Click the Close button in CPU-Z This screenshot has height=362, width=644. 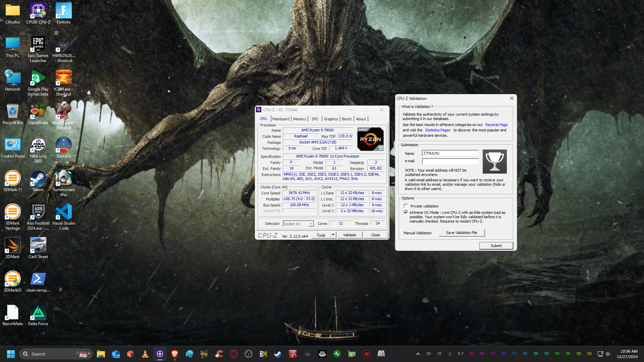[375, 235]
